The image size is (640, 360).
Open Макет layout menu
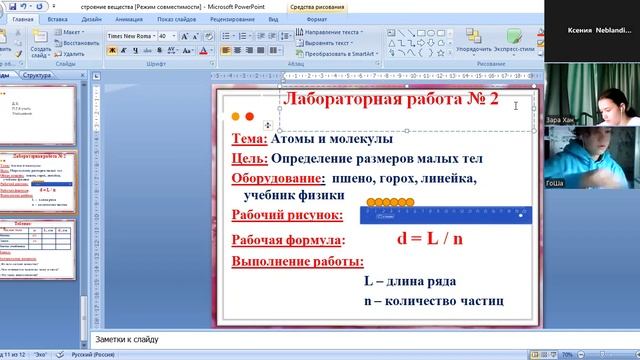pyautogui.click(x=70, y=32)
